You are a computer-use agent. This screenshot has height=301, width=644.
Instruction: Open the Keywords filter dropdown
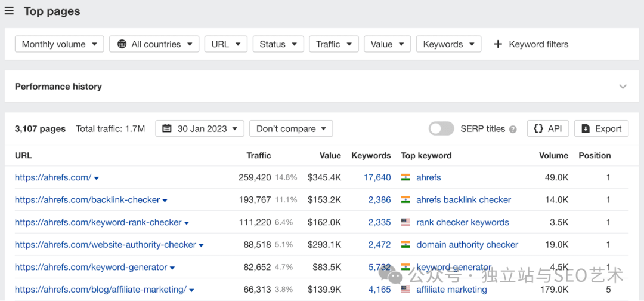pos(448,44)
